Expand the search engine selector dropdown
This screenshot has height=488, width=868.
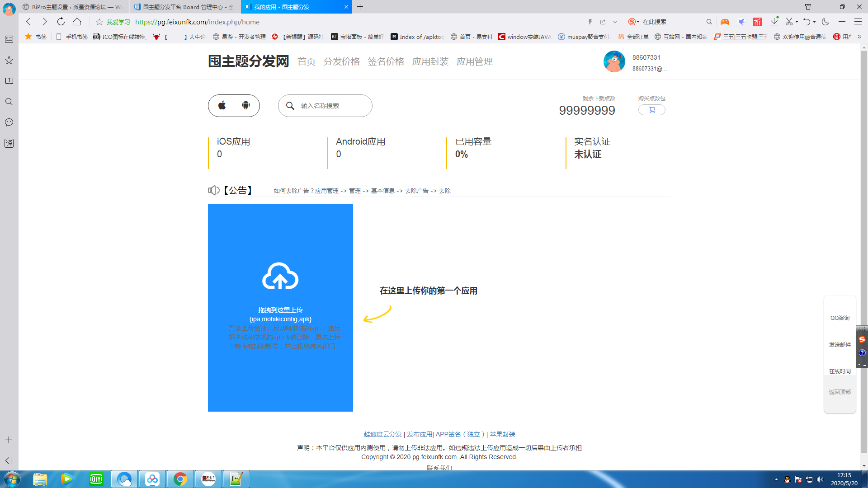tap(638, 22)
